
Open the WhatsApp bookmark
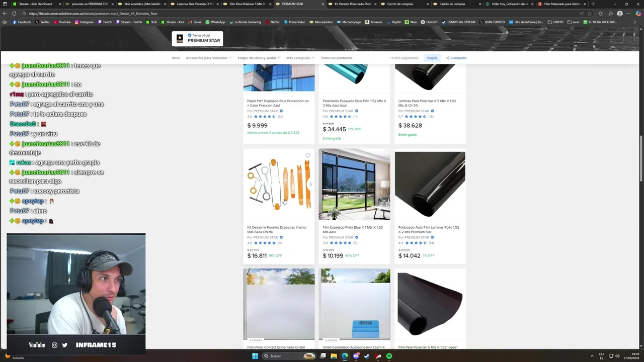click(215, 22)
